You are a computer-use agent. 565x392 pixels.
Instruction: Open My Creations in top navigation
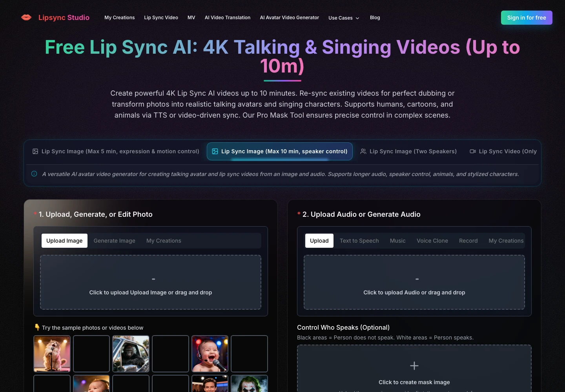click(x=120, y=18)
